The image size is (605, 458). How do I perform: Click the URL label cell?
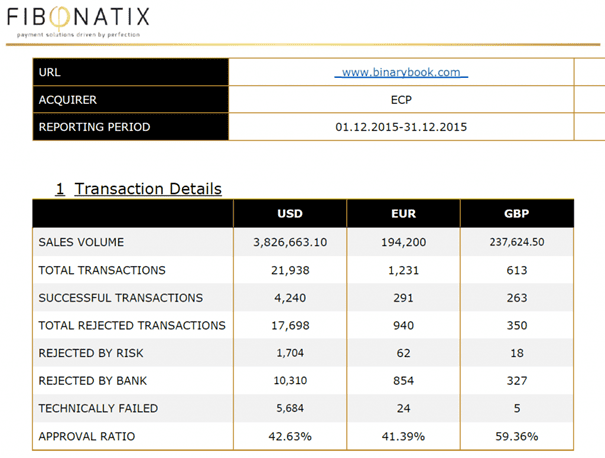pyautogui.click(x=131, y=72)
